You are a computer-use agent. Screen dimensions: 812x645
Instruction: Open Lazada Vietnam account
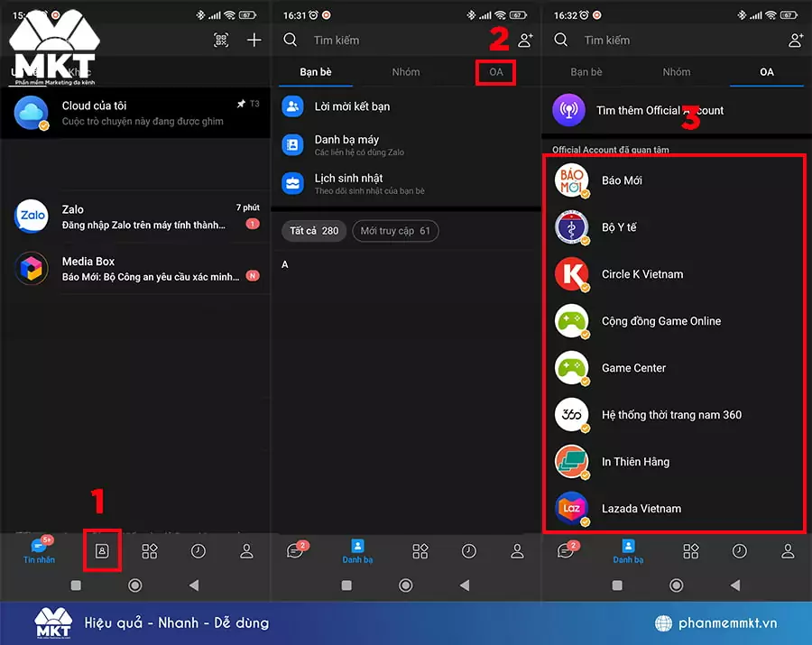click(x=675, y=509)
